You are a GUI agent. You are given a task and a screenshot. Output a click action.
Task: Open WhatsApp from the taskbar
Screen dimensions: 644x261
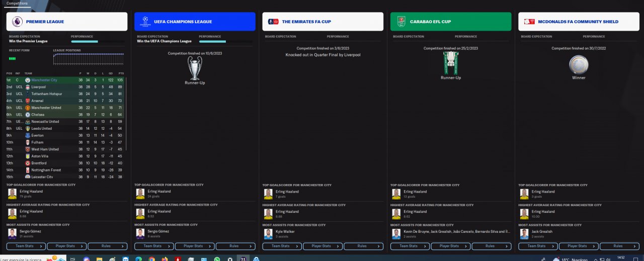(217, 259)
